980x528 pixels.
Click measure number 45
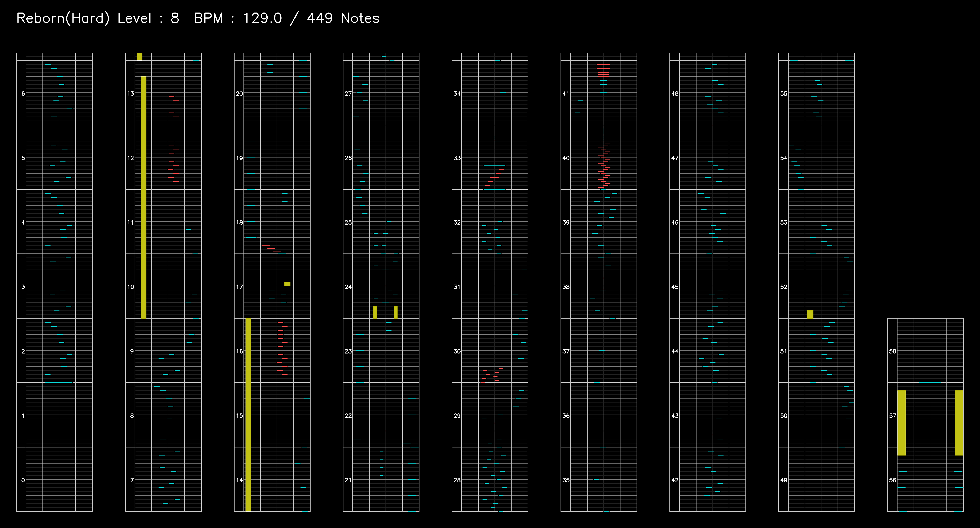coord(675,287)
